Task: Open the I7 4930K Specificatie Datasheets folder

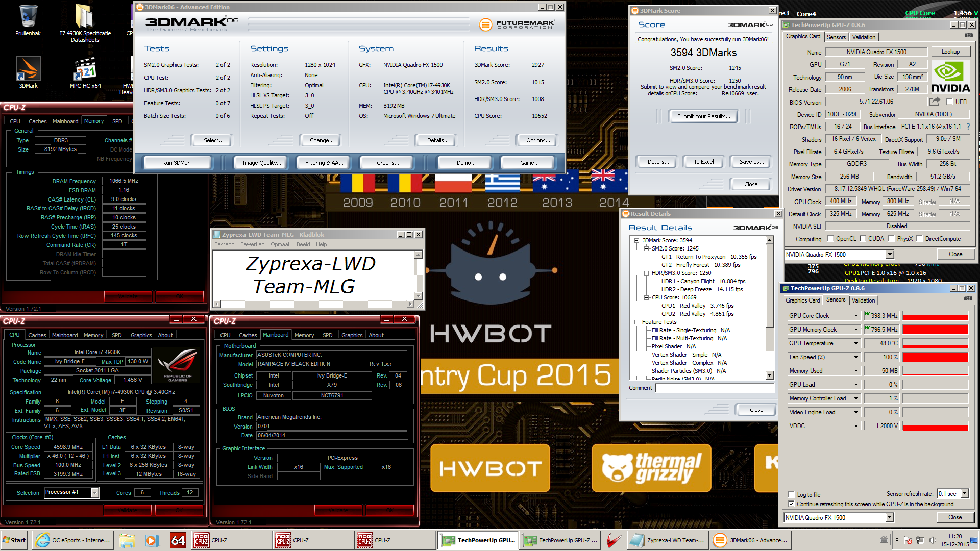Action: pos(85,22)
